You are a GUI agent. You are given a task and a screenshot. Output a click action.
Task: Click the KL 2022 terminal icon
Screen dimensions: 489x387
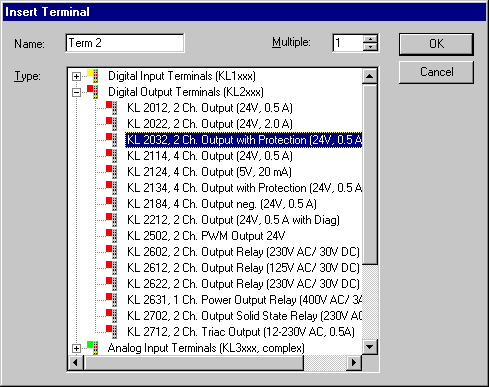coord(112,124)
